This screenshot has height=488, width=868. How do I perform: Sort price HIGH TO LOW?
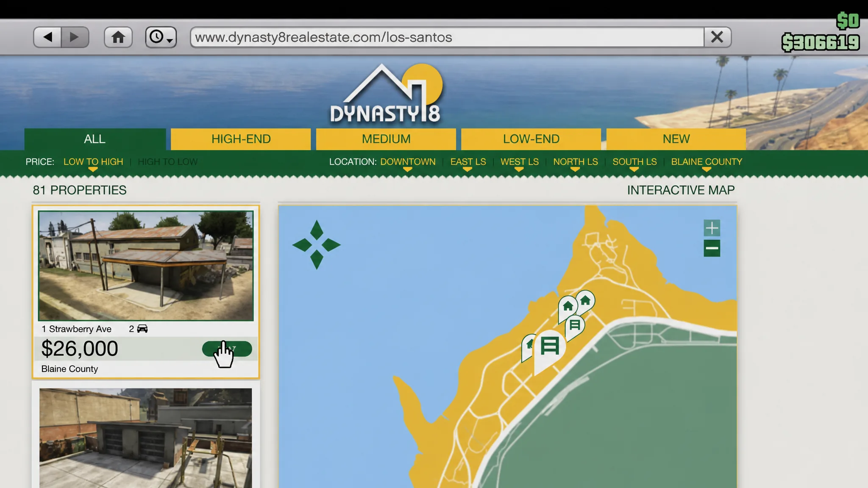pyautogui.click(x=168, y=162)
